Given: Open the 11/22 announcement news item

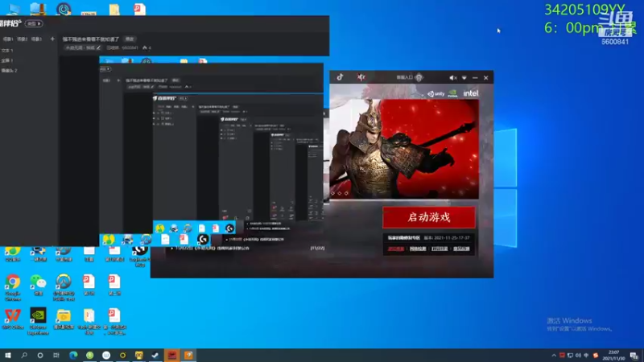Looking at the screenshot, I should (249, 248).
